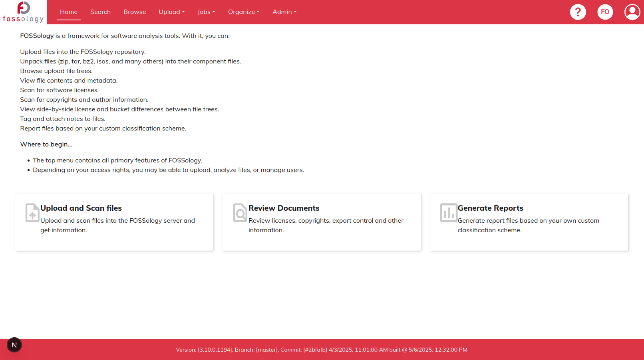
Task: Click the black N circle badge
Action: tap(14, 345)
